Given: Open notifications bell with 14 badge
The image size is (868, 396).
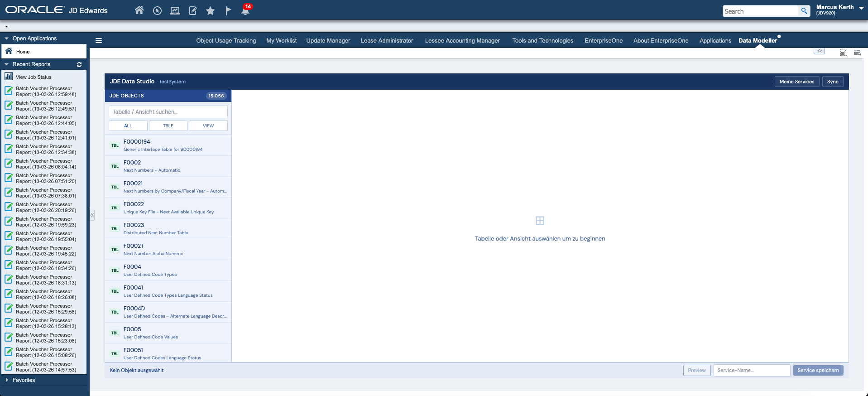Looking at the screenshot, I should 246,10.
